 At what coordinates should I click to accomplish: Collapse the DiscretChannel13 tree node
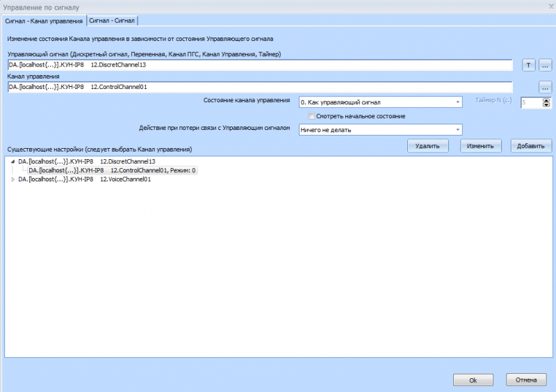(x=13, y=161)
